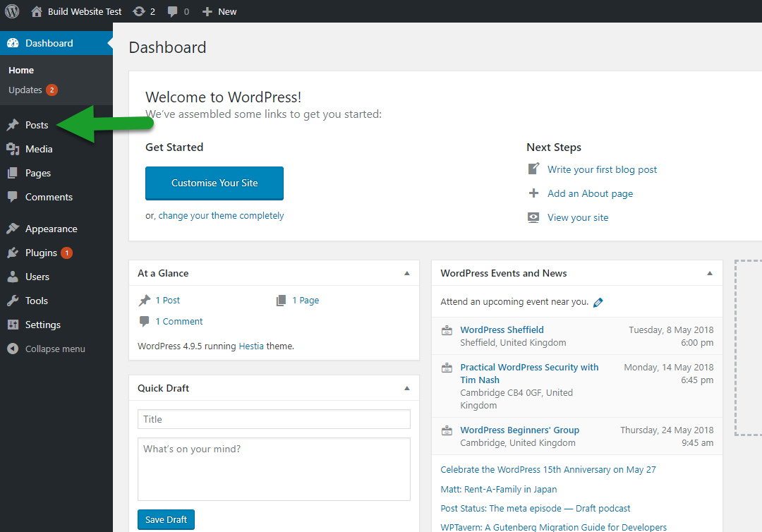This screenshot has height=532, width=762.
Task: Open Practical WordPress Security with Tim Nash
Action: 529,374
